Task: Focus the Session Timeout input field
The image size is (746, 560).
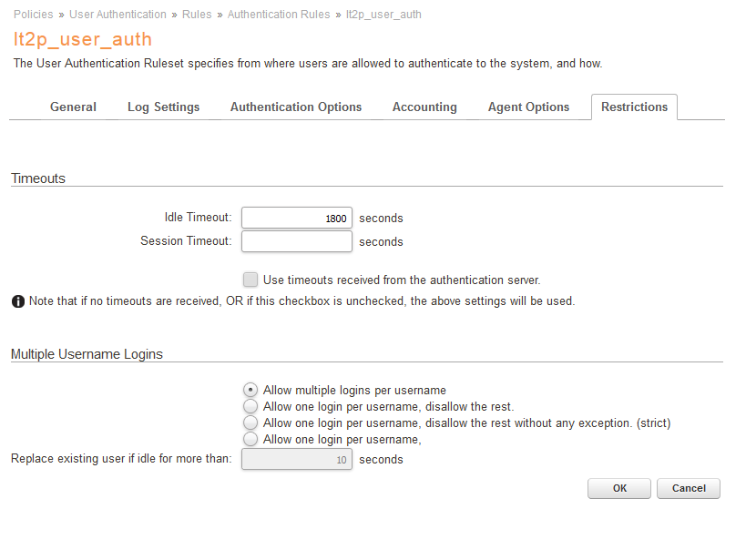Action: pyautogui.click(x=296, y=242)
